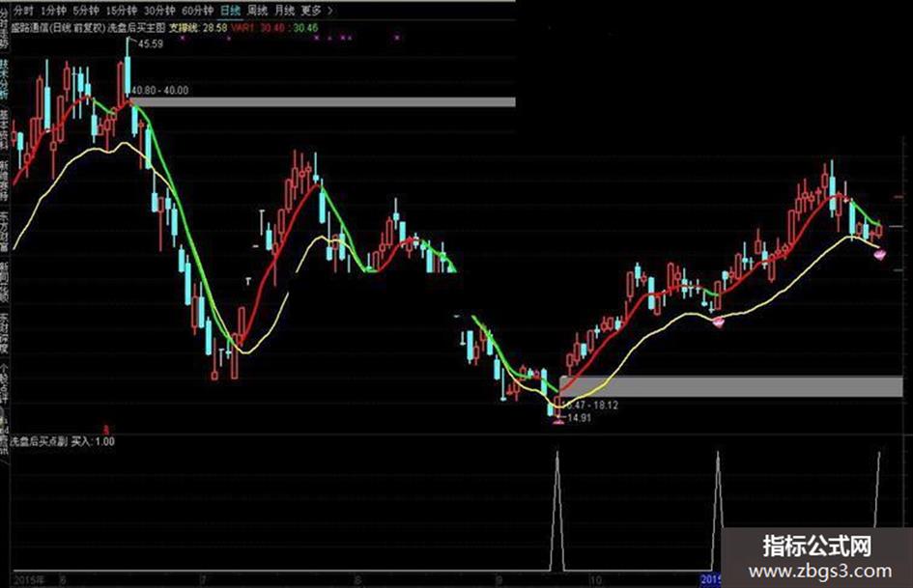Open the 基本资料 sidebar tab

click(4, 126)
